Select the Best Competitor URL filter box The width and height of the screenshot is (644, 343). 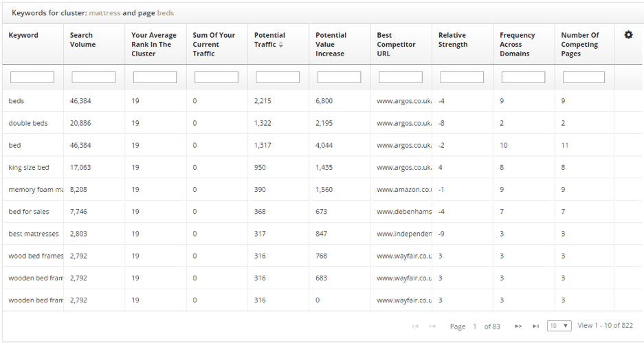pos(401,77)
